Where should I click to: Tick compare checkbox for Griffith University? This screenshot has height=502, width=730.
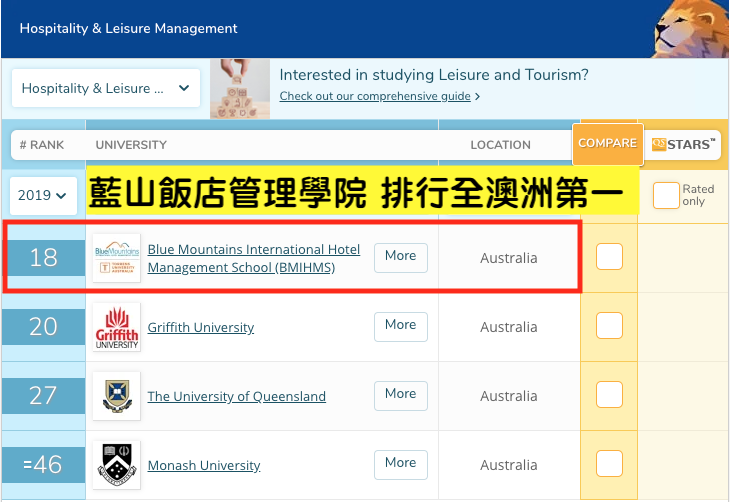pos(609,326)
